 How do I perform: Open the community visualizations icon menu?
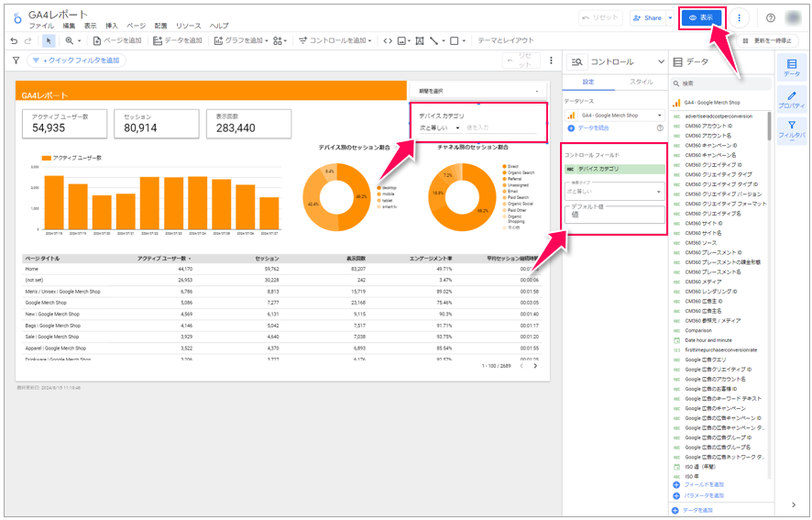point(280,40)
